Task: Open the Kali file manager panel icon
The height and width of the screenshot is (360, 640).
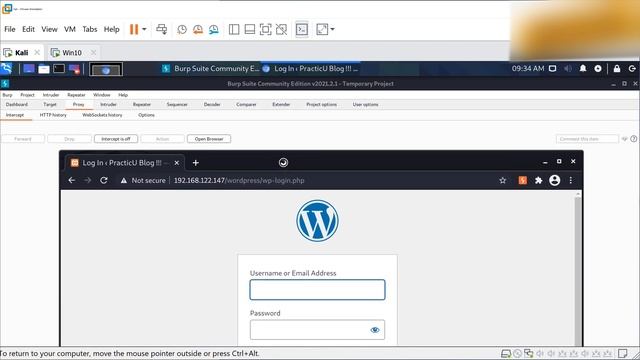Action: (44, 69)
